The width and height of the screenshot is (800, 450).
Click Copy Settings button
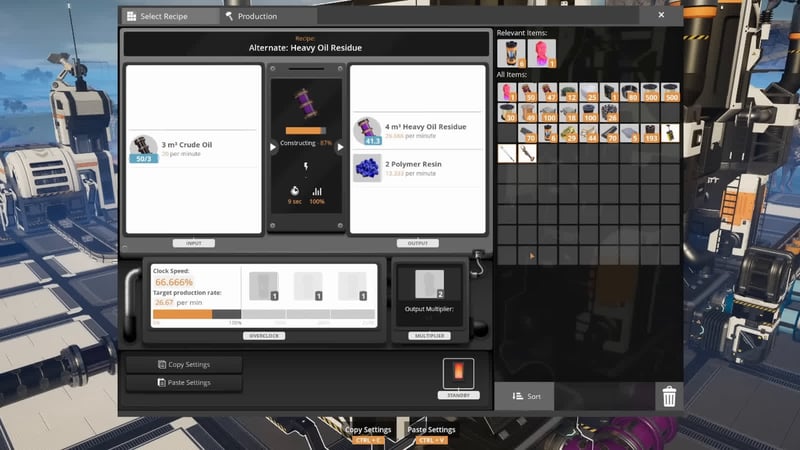pyautogui.click(x=184, y=364)
